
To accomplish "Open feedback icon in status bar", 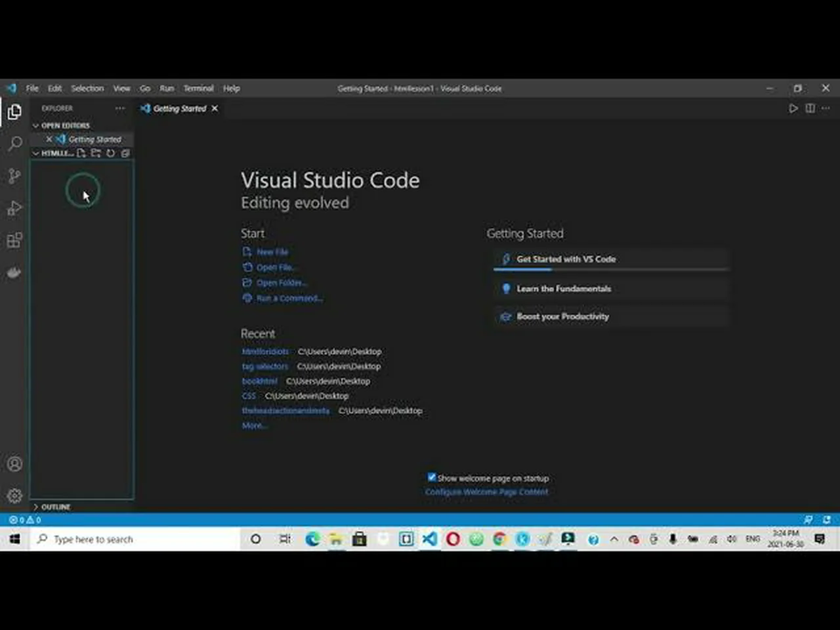I will coord(808,520).
